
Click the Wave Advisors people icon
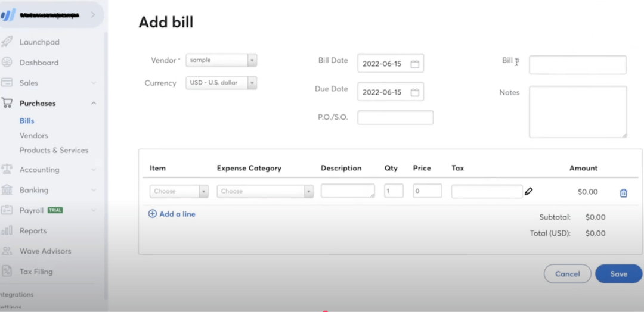pos(7,251)
